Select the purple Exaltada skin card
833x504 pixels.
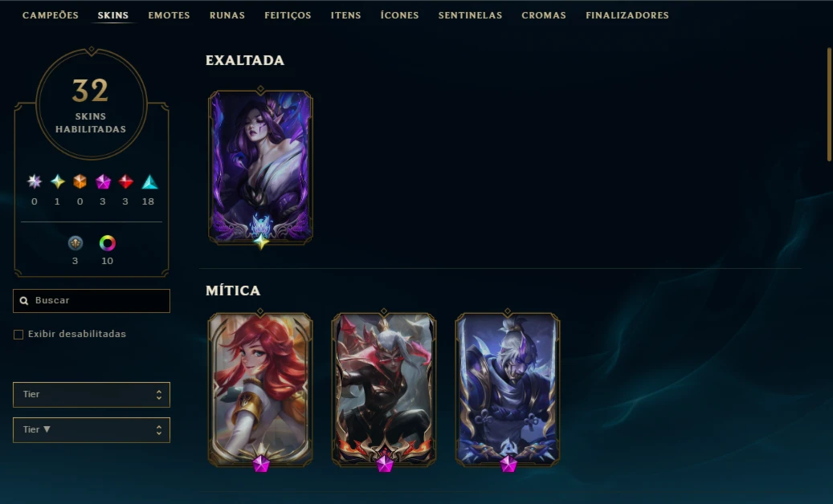[x=260, y=167]
